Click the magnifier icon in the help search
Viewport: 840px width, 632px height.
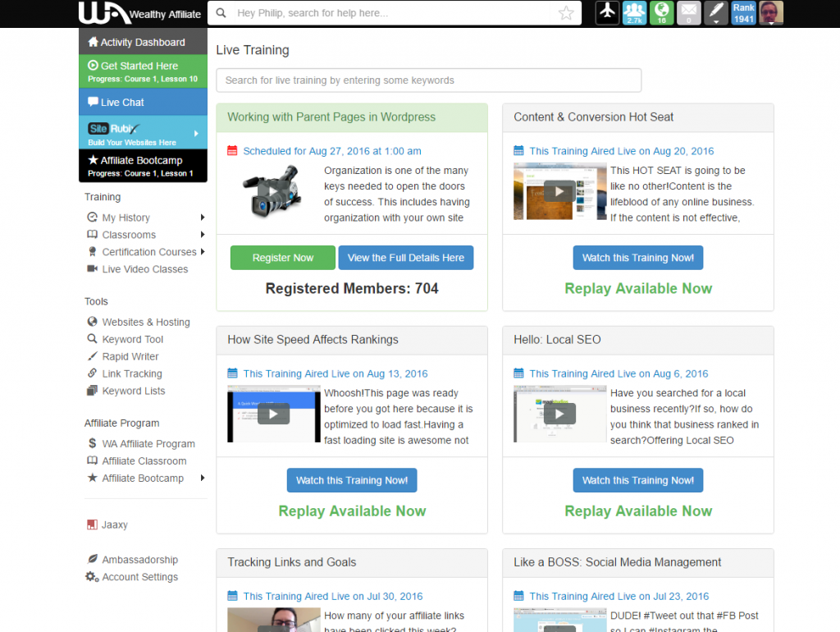click(x=221, y=13)
